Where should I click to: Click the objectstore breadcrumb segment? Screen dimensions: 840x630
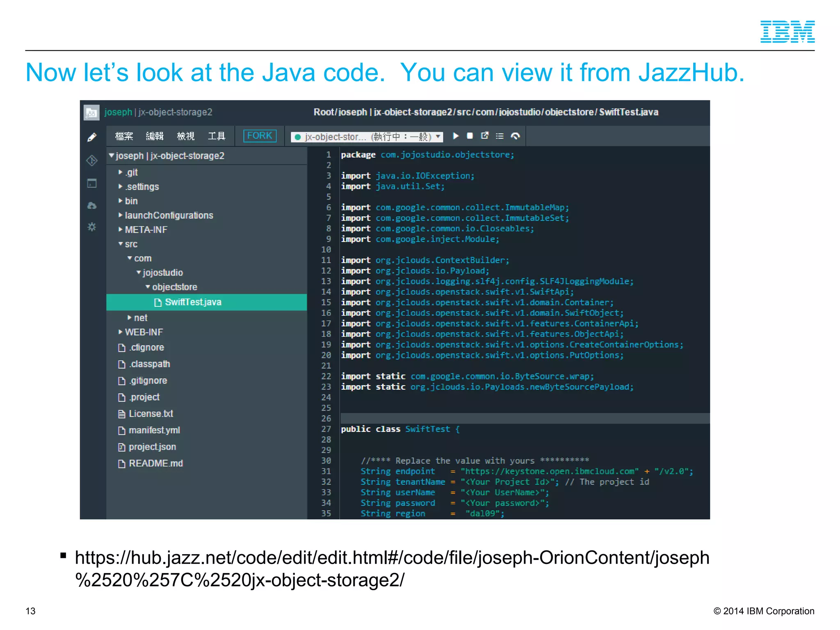[x=569, y=112]
